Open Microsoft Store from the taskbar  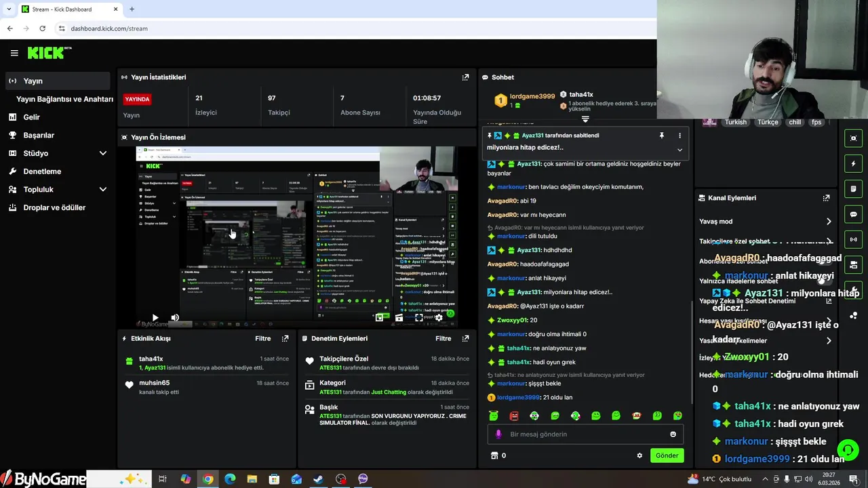(x=274, y=479)
